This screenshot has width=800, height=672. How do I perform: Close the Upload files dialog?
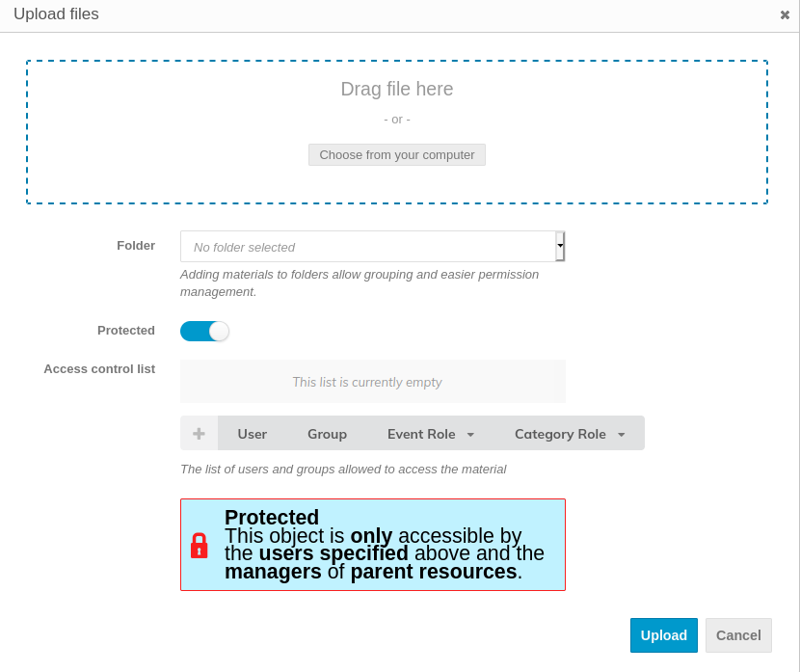[x=785, y=14]
